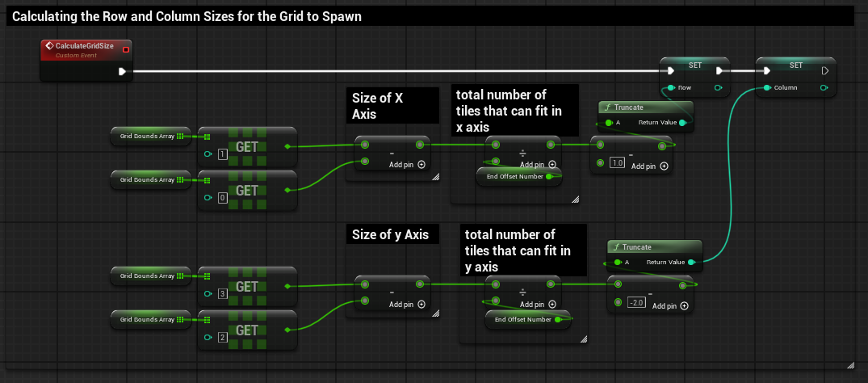Click array pin icon on topmost Grid Bounds Array

[181, 136]
